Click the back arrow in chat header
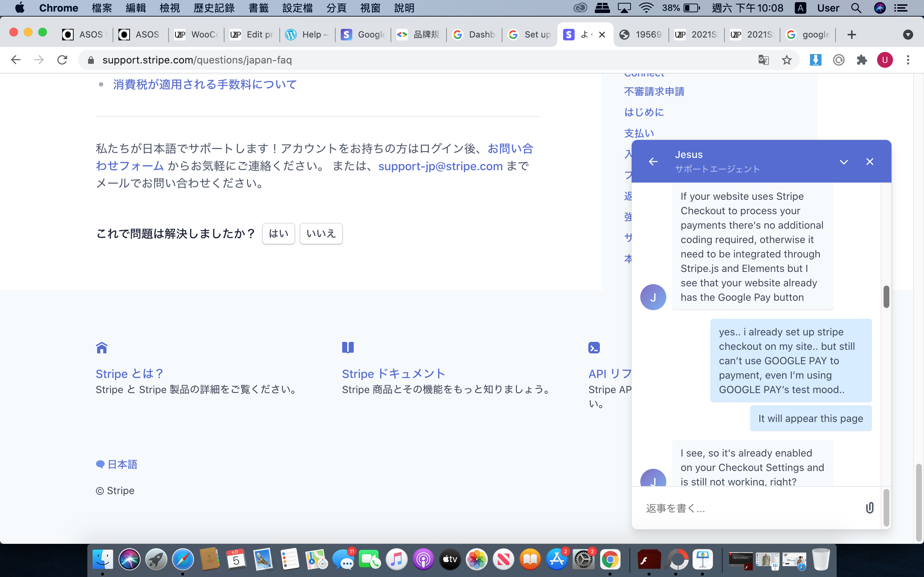Screen dimensions: 924x577 [x=653, y=162]
